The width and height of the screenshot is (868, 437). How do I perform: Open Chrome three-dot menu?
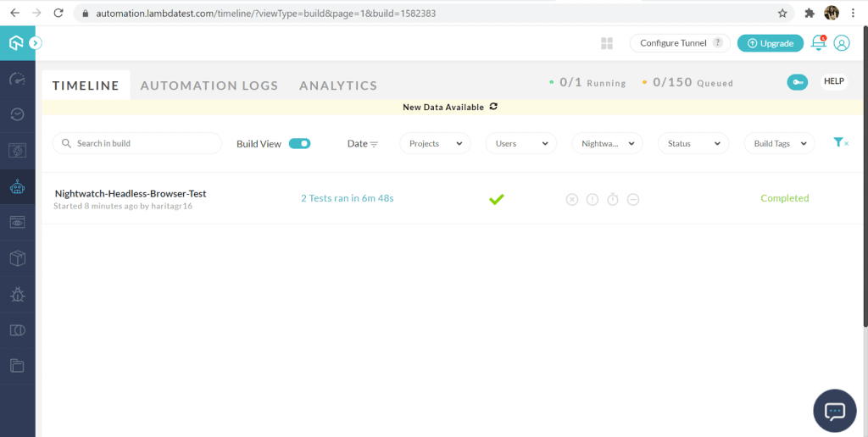pyautogui.click(x=853, y=14)
